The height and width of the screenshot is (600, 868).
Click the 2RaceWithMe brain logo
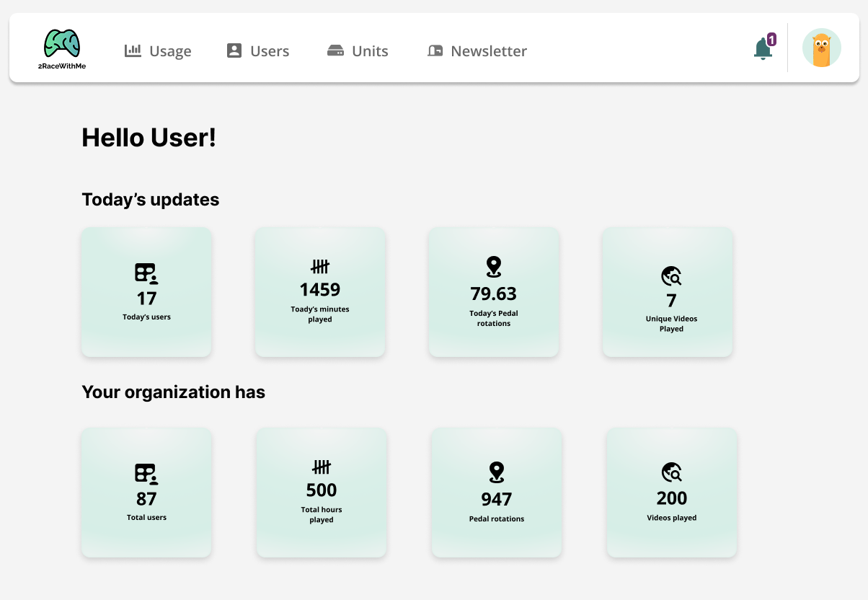[61, 43]
